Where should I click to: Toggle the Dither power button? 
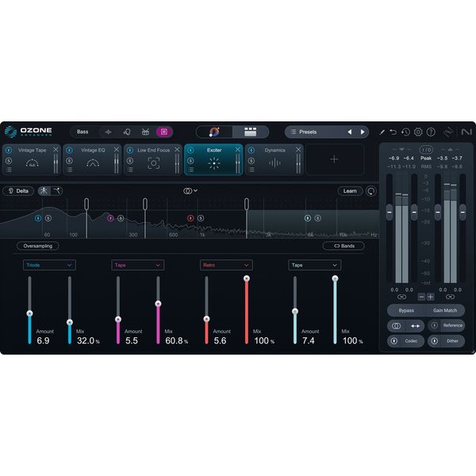point(435,341)
